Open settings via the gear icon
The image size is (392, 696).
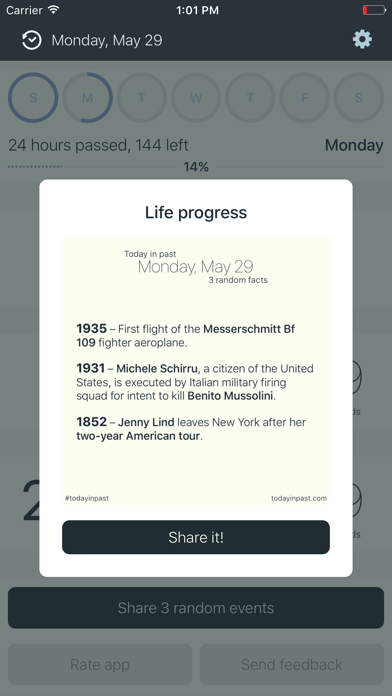362,40
